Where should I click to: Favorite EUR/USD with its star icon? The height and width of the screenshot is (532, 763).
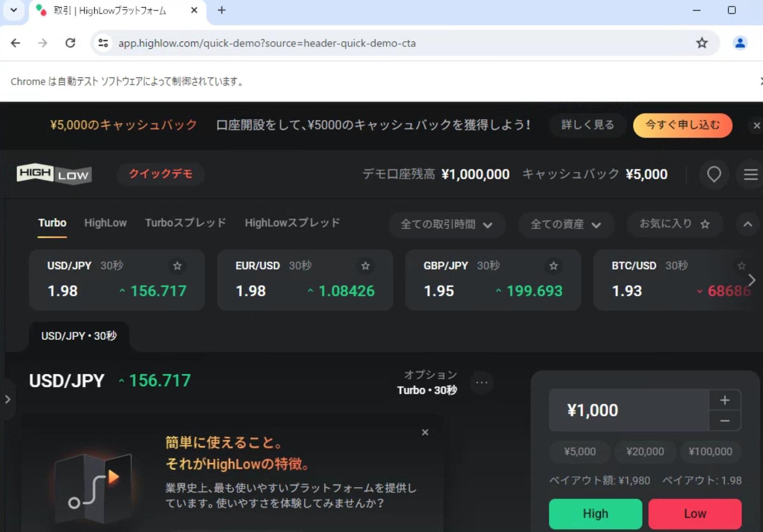point(366,266)
